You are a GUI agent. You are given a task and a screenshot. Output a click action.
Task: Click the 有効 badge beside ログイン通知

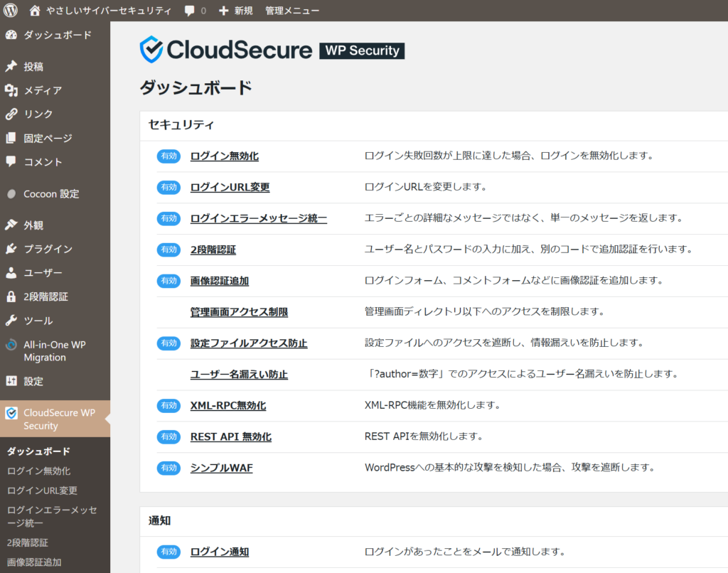[168, 552]
